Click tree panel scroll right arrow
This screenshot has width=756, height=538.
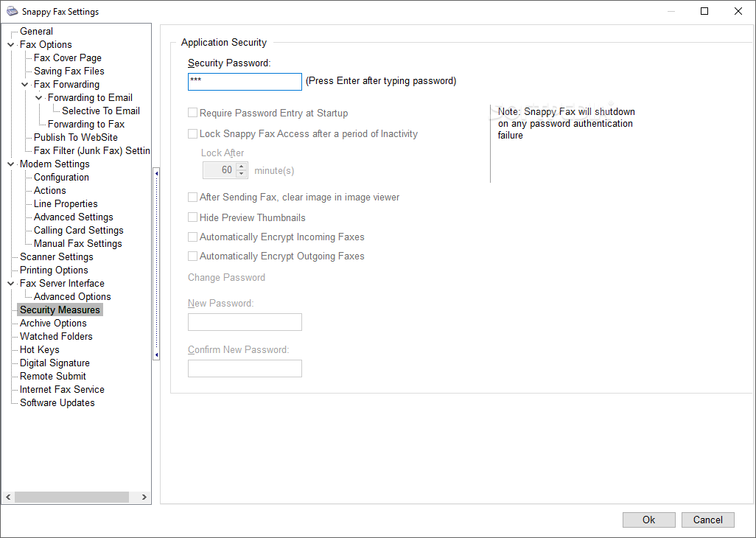coord(144,497)
